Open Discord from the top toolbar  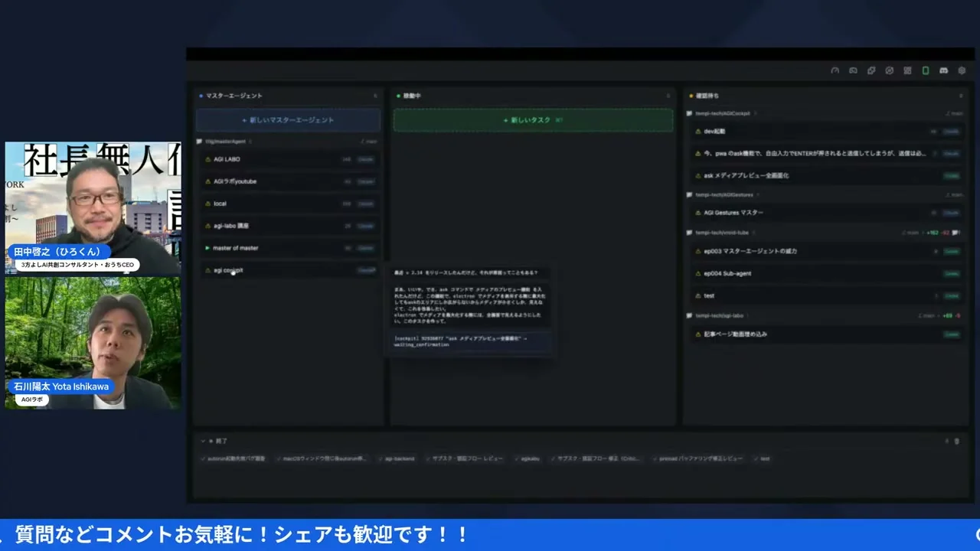[x=944, y=70]
